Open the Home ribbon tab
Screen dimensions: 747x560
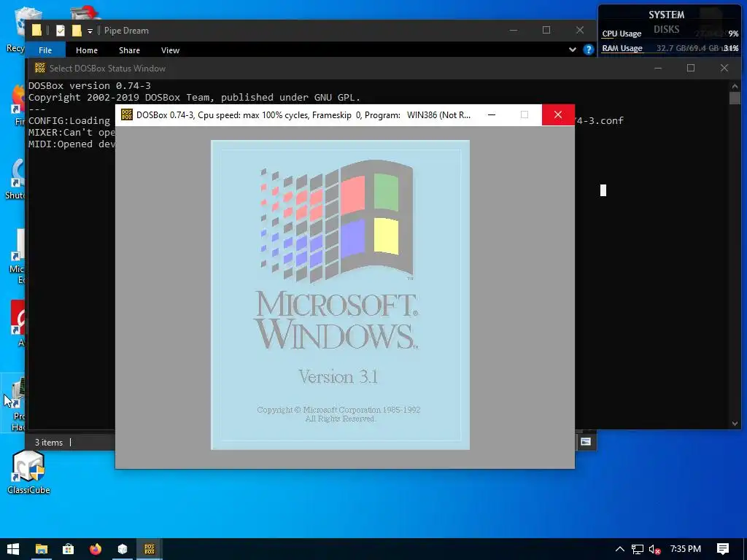[x=87, y=50]
